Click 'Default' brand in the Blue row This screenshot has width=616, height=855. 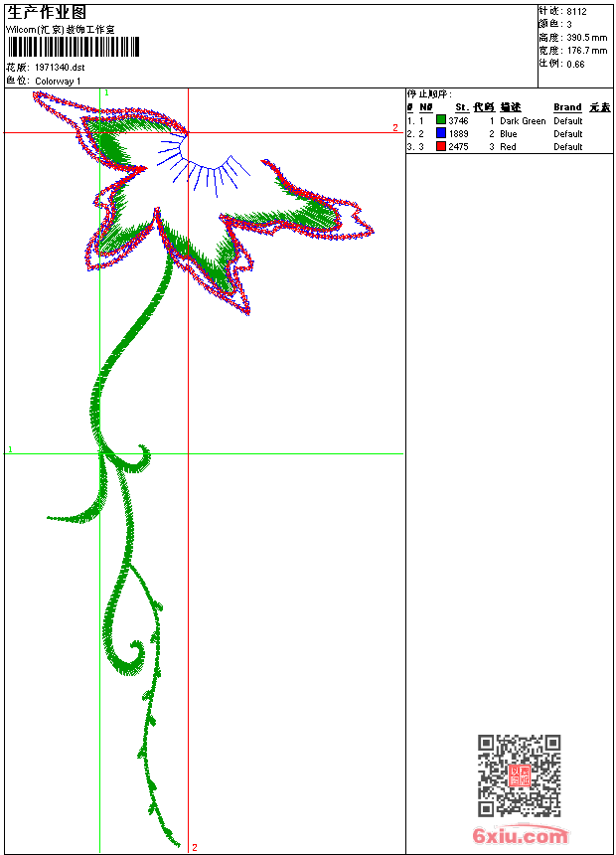[568, 133]
